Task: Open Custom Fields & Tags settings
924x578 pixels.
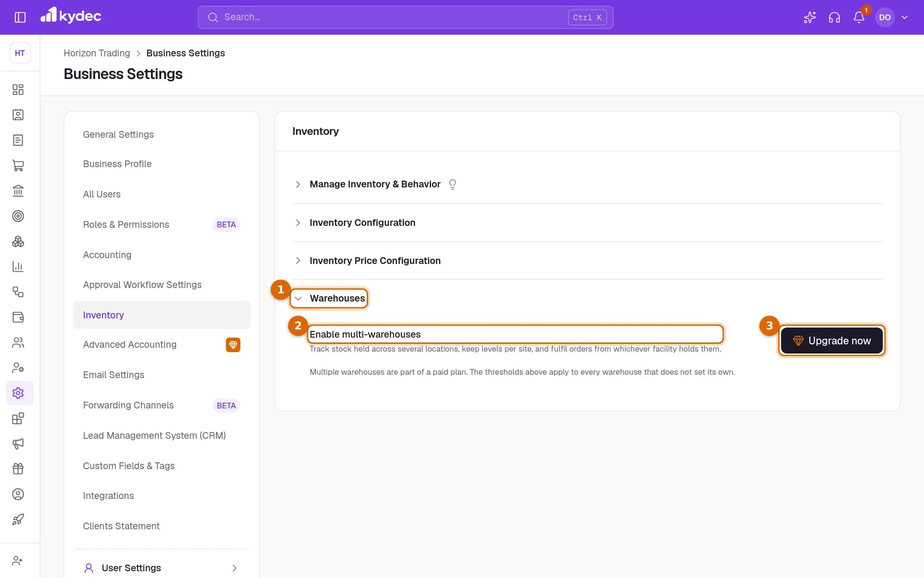Action: (128, 466)
